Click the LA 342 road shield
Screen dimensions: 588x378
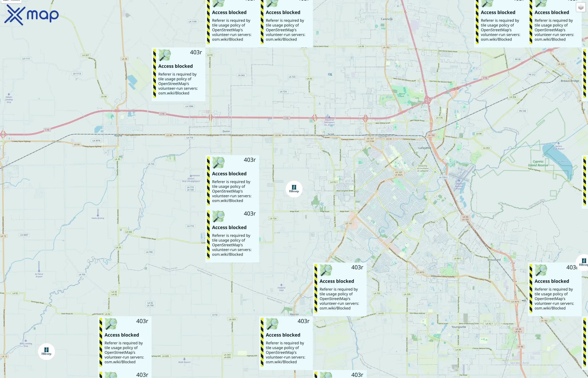pos(129,232)
